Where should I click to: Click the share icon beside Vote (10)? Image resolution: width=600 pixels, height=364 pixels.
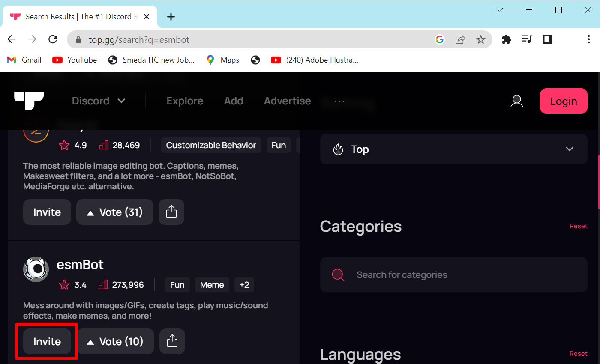pyautogui.click(x=172, y=341)
